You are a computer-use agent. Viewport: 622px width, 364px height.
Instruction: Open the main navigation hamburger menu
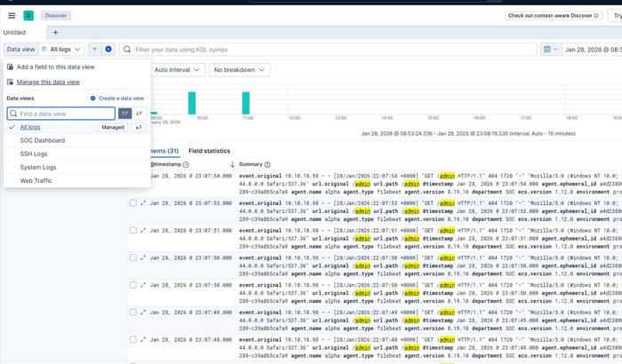pyautogui.click(x=12, y=15)
